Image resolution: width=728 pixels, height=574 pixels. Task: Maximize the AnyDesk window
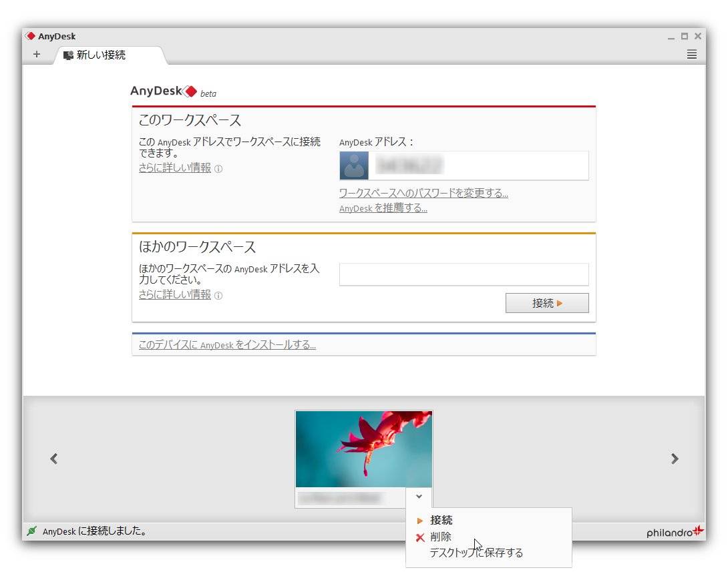685,36
